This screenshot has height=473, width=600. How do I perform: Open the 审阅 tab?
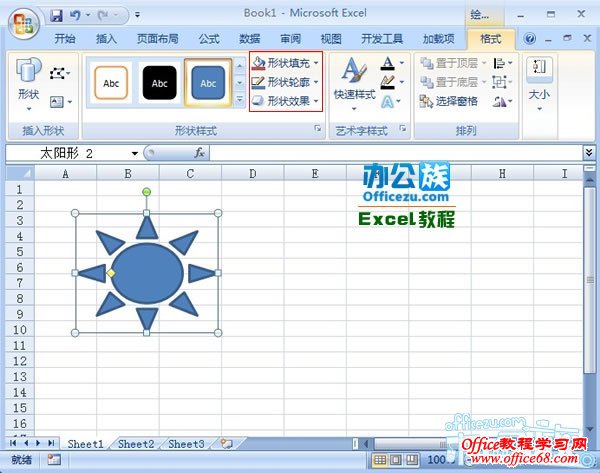290,39
